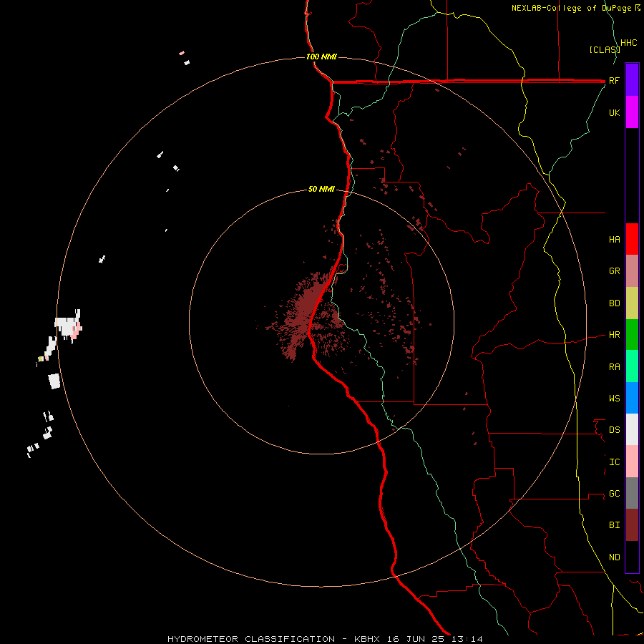Click the "IC" legend label
The image size is (644, 644).
click(615, 462)
